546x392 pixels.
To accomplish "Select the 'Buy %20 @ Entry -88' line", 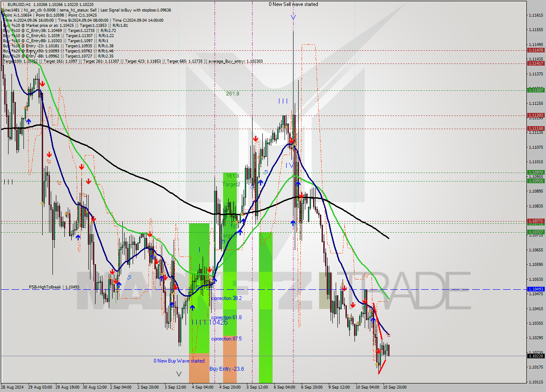I will (x=58, y=56).
